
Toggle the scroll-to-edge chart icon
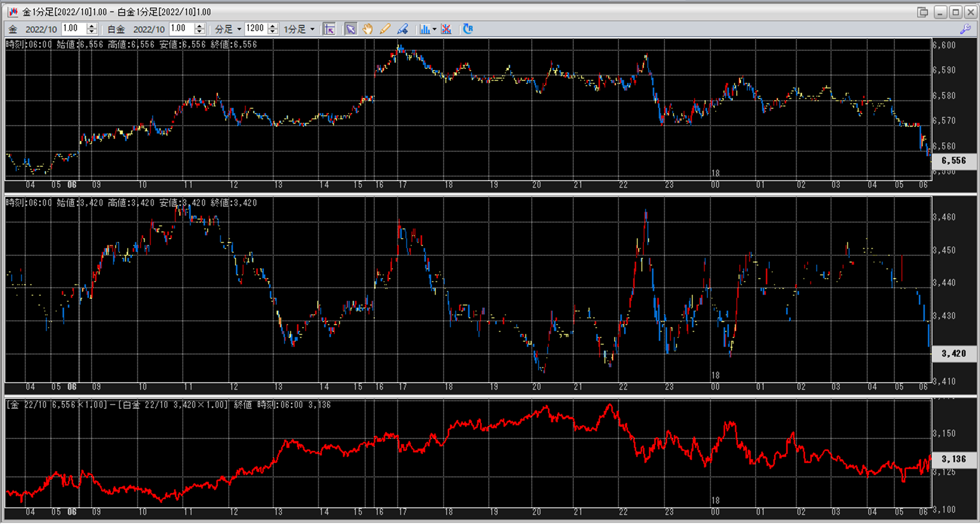point(330,29)
